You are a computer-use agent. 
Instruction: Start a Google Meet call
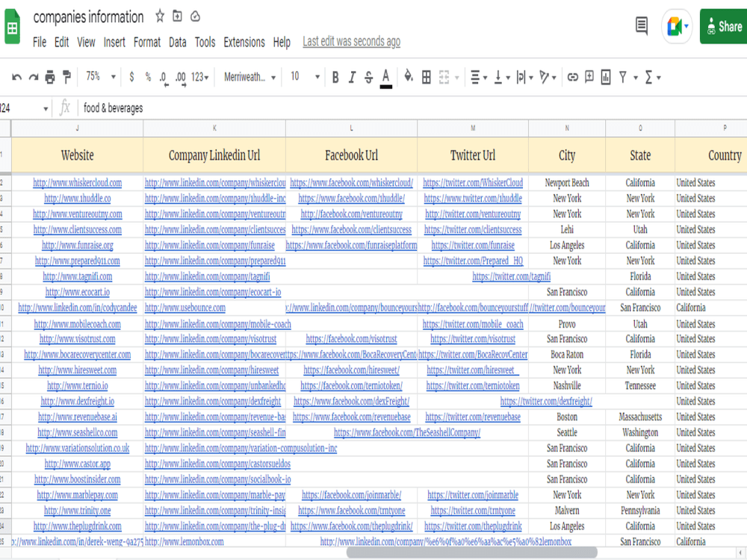[677, 26]
